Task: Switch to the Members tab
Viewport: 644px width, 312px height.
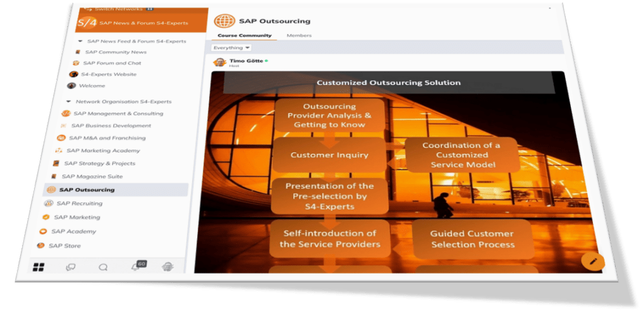Action: tap(299, 35)
